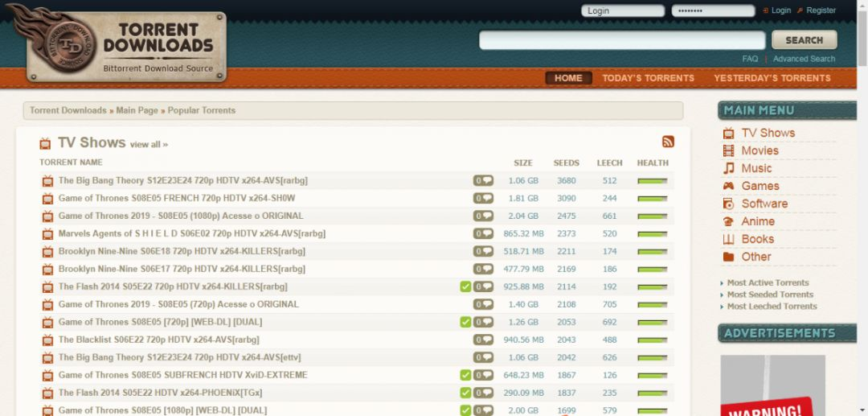Click the Music note icon in sidebar
The height and width of the screenshot is (416, 868).
point(728,168)
